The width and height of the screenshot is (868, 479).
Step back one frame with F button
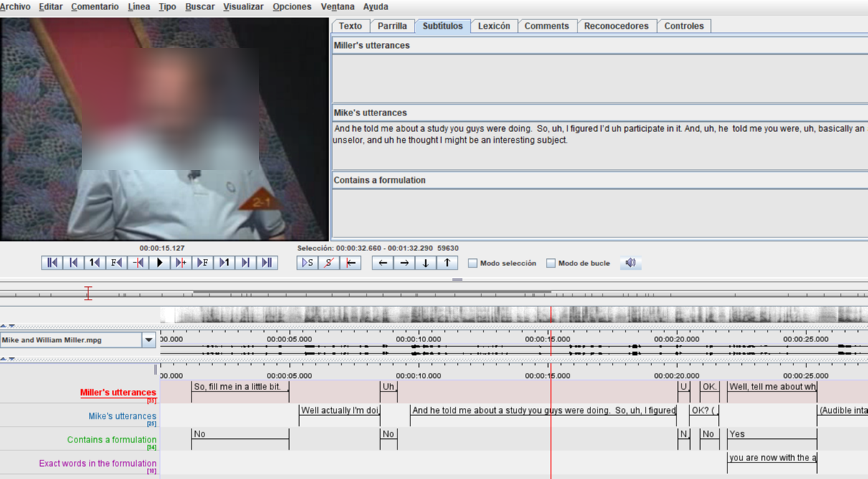tap(116, 263)
